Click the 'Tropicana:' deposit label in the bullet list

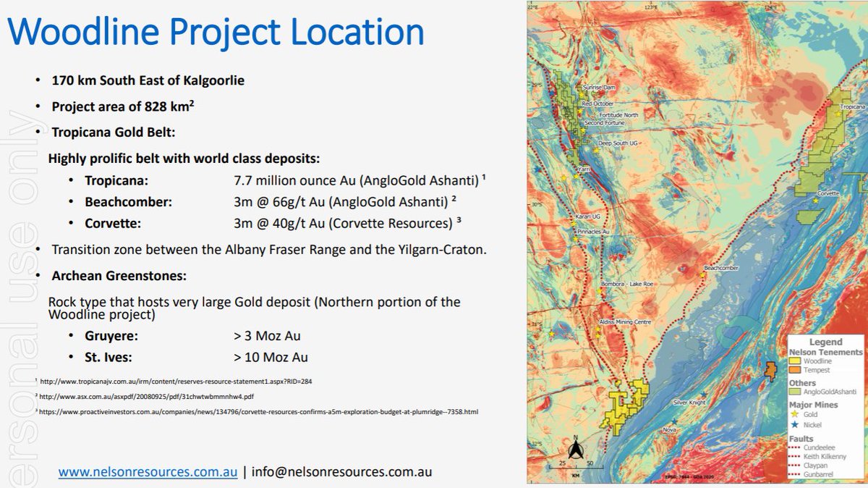[x=116, y=180]
